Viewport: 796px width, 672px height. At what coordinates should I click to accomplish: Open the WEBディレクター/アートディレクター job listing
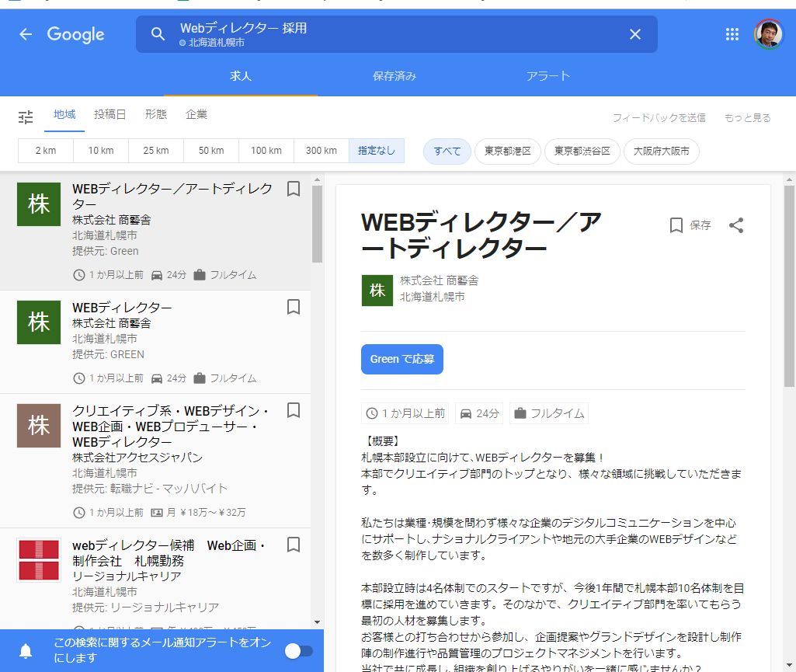[x=155, y=231]
